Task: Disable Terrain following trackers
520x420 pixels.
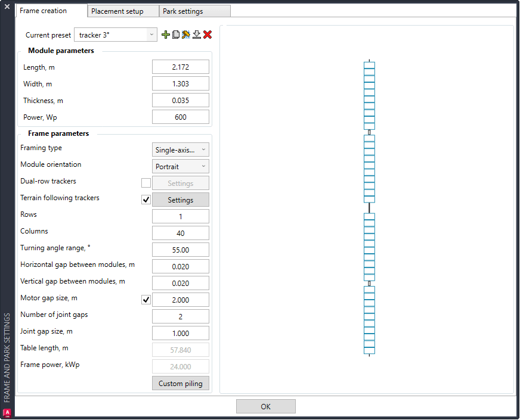Action: pos(146,200)
